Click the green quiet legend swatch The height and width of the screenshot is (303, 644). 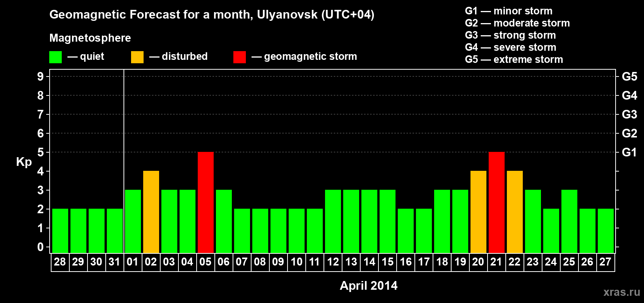click(55, 57)
